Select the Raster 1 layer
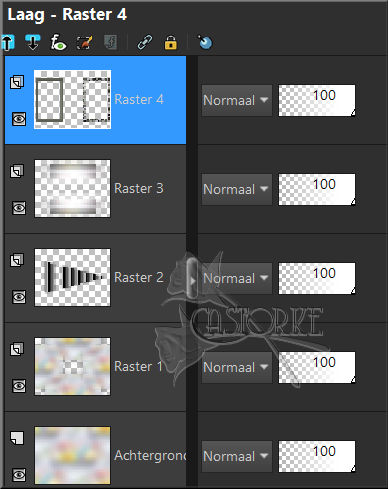This screenshot has height=489, width=388. coord(95,367)
